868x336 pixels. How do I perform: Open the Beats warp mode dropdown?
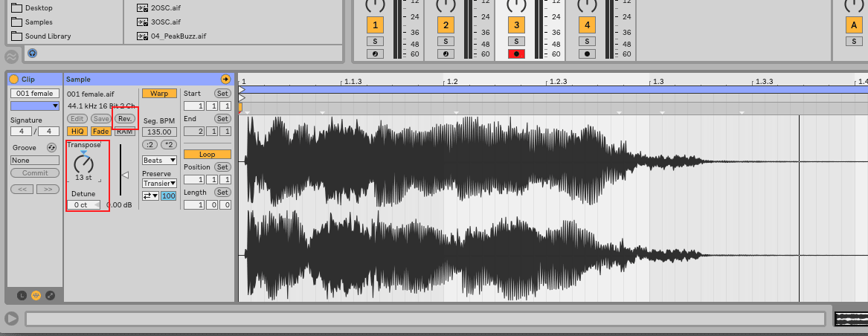click(159, 160)
